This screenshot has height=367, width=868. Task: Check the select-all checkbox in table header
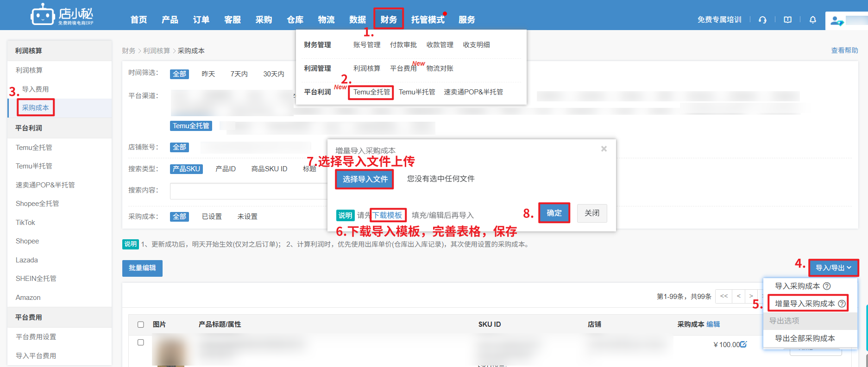141,324
